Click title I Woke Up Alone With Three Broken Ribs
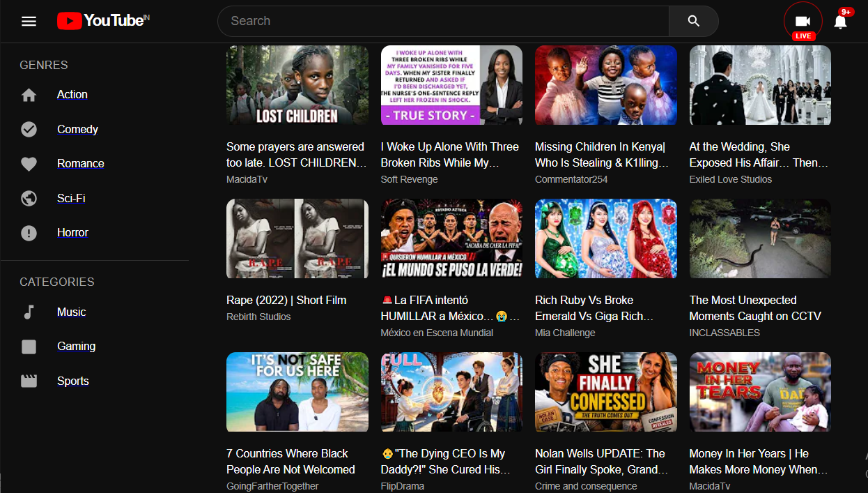The height and width of the screenshot is (493, 868). click(x=450, y=155)
